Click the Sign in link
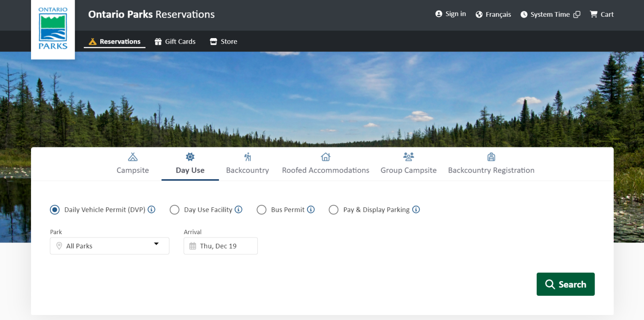 point(451,14)
